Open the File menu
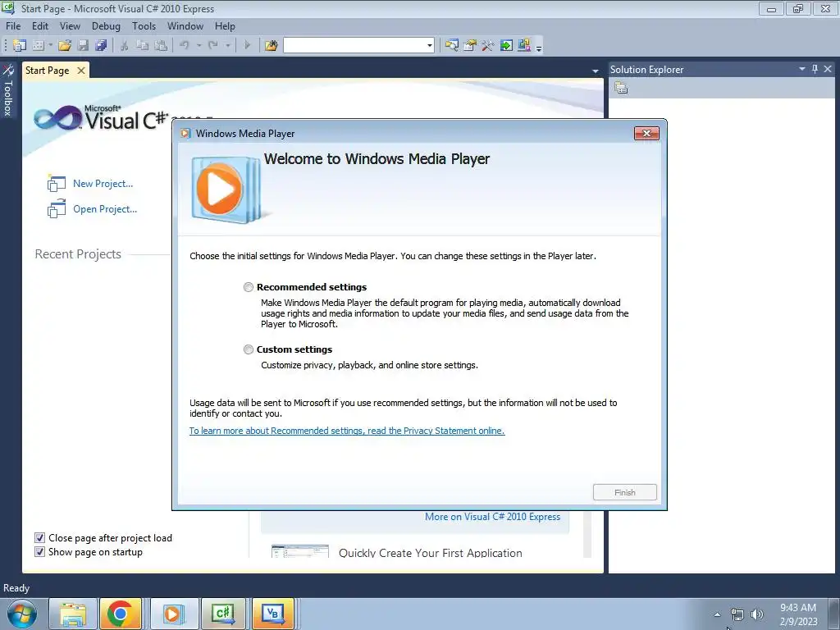Viewport: 840px width, 630px height. pos(13,25)
